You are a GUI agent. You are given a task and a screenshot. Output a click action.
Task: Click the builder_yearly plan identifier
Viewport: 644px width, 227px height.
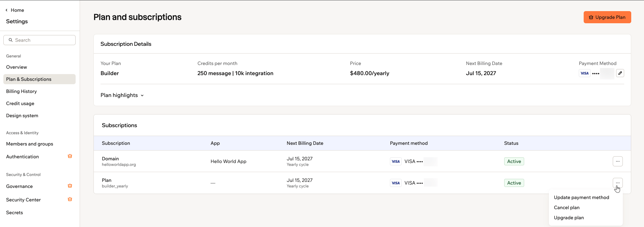[x=115, y=186]
